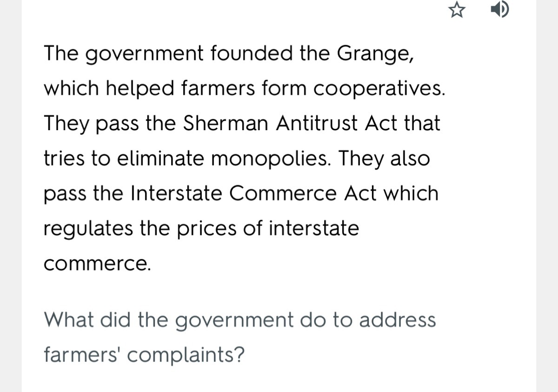
Task: Play audio with the speaker icon
Action: click(x=500, y=10)
